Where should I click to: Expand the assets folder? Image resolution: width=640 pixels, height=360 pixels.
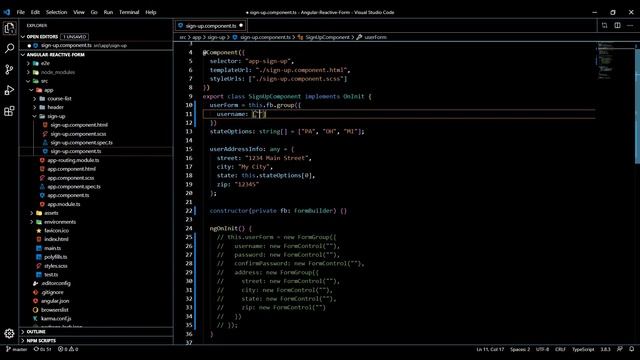[x=32, y=213]
